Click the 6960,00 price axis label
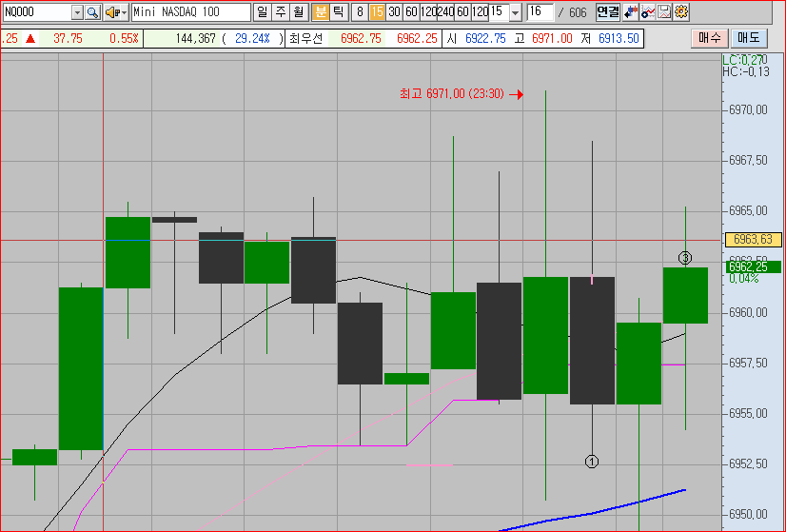786x532 pixels. click(748, 312)
